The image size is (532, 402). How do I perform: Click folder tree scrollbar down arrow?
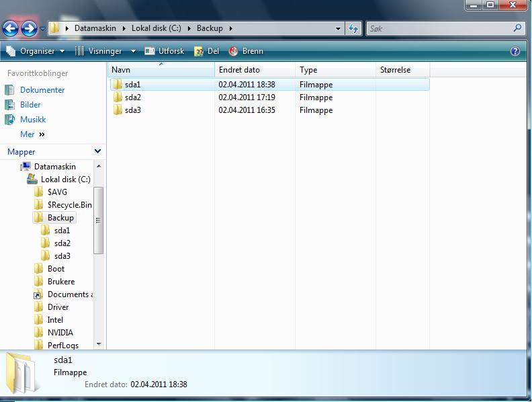click(x=99, y=344)
